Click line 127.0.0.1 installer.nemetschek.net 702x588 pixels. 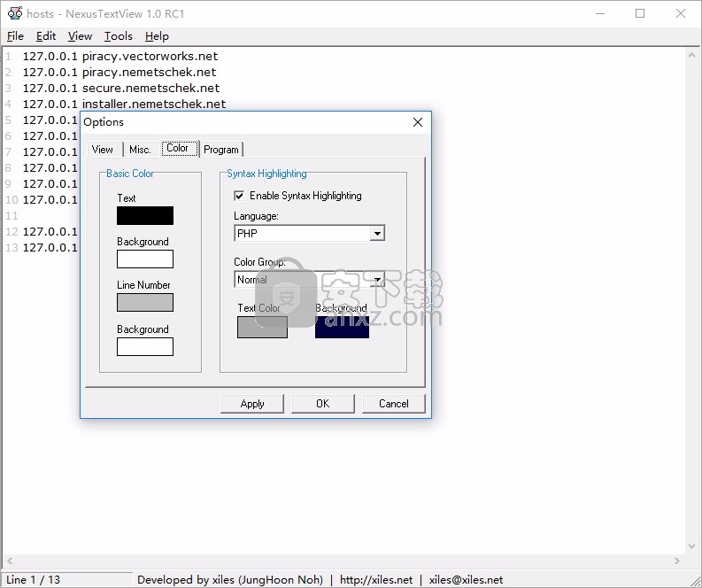125,104
